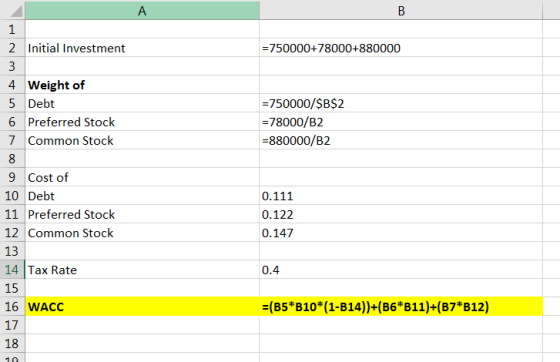Select column B header

pyautogui.click(x=401, y=11)
